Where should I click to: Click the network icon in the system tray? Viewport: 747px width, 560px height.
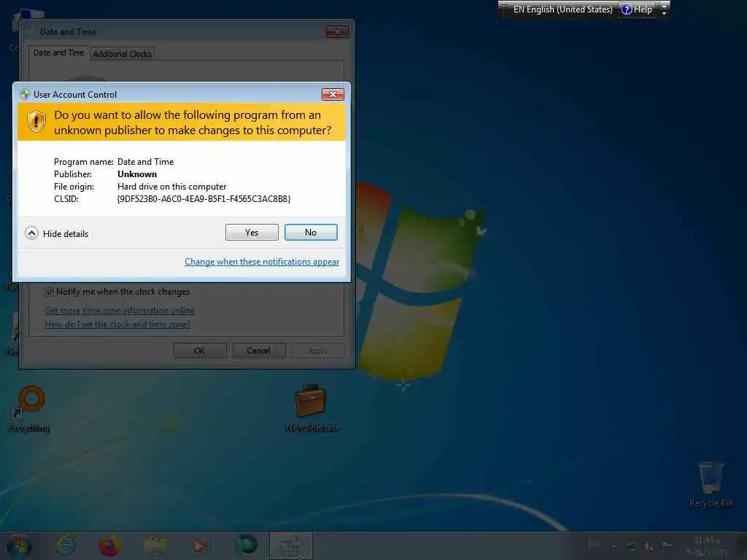pos(632,546)
